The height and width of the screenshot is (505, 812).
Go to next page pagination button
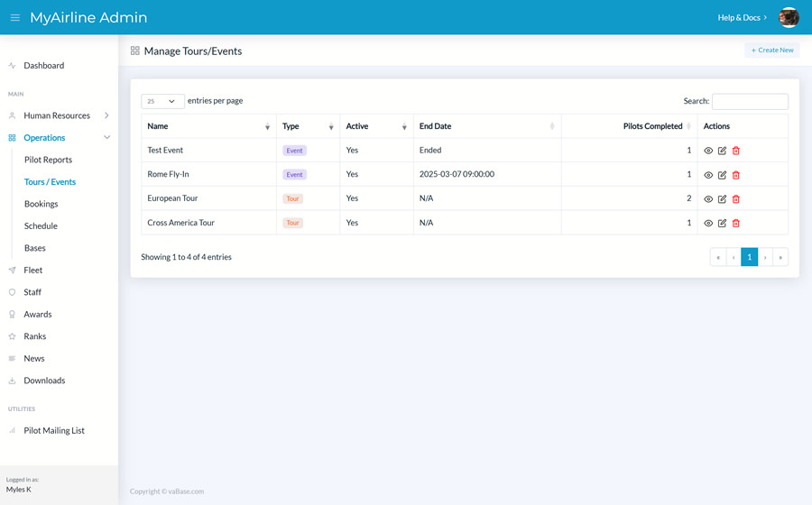click(765, 257)
